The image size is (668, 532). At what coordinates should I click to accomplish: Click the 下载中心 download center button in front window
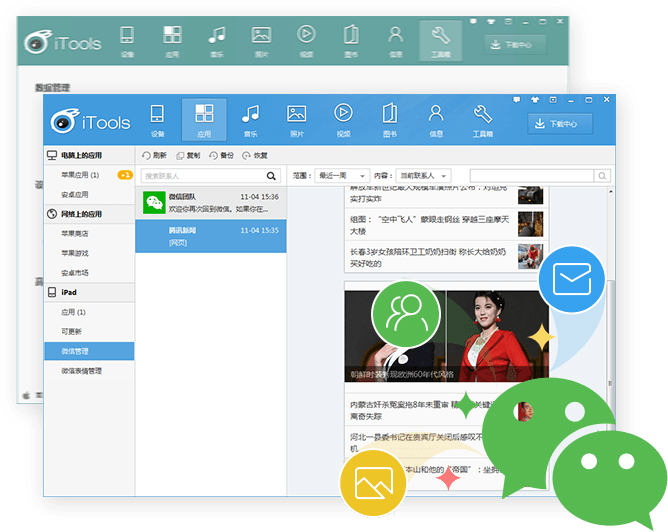[560, 124]
